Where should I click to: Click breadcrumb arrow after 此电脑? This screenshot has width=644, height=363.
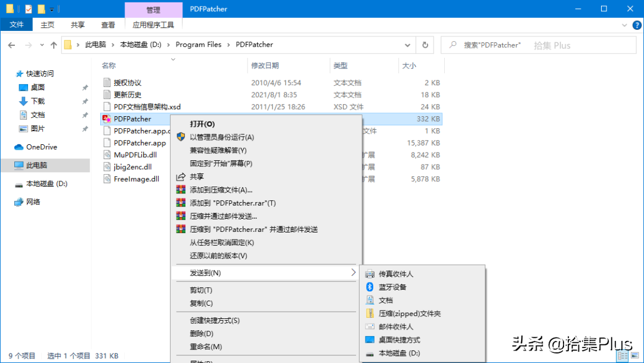[x=113, y=45]
